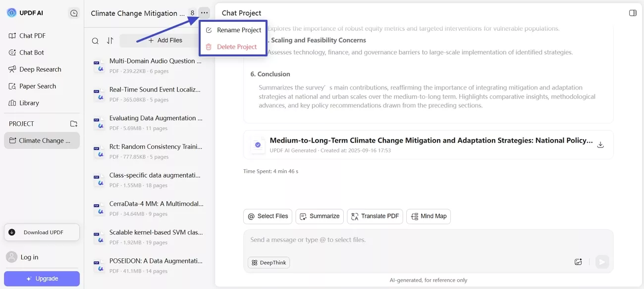The image size is (644, 289).
Task: Select Scalable kernel-based SVM file
Action: click(x=149, y=237)
